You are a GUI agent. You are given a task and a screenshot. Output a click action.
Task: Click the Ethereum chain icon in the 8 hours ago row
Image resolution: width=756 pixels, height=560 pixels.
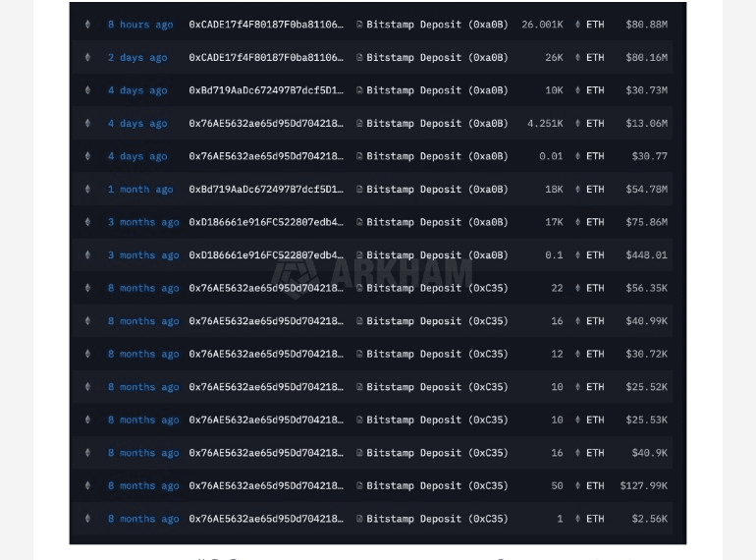pyautogui.click(x=87, y=25)
